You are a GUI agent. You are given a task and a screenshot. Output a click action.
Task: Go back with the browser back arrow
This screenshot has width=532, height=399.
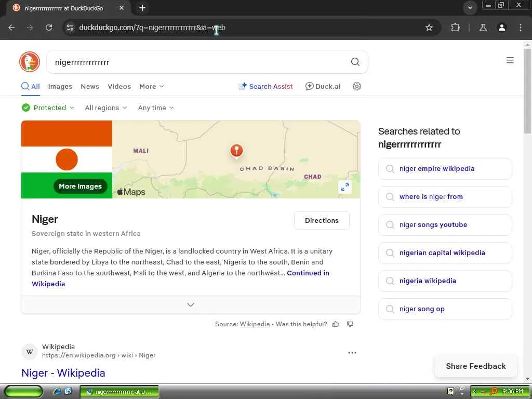pos(11,28)
